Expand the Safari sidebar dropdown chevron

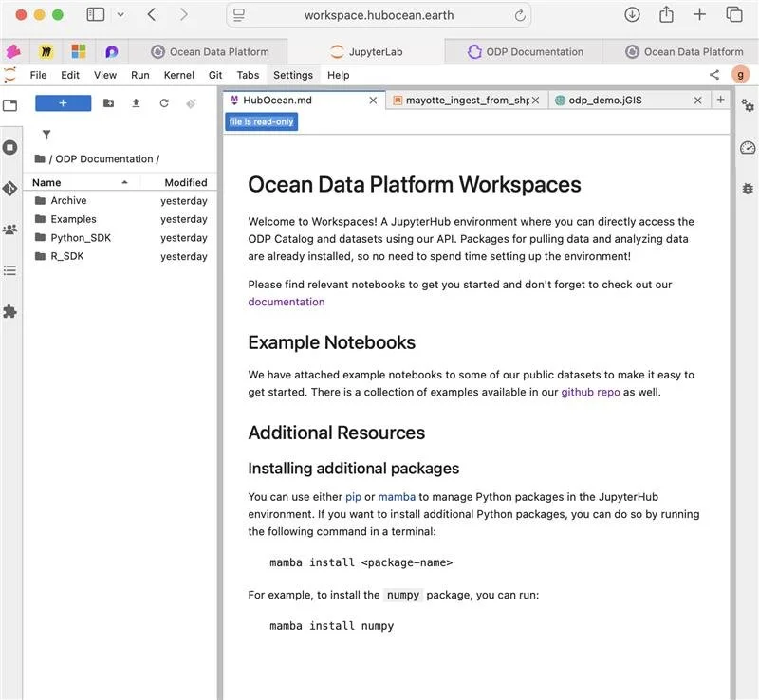tap(120, 14)
